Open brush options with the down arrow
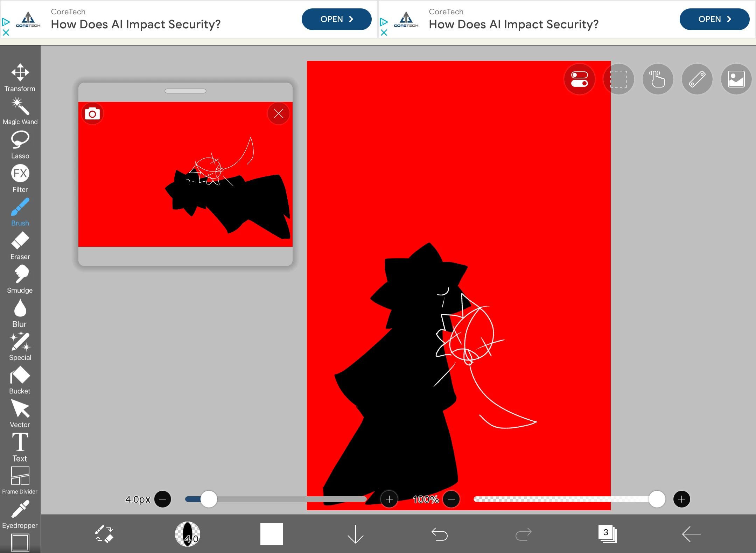Viewport: 756px width, 553px height. pos(355,534)
